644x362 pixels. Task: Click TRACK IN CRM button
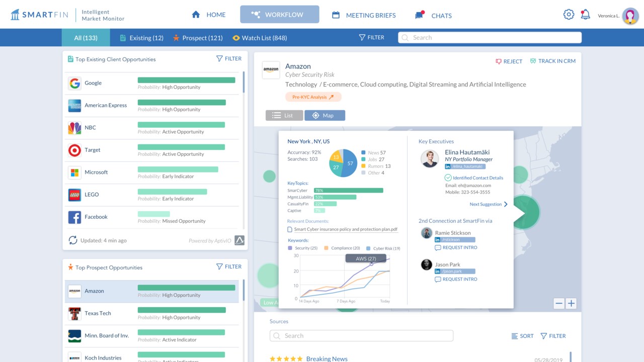[552, 61]
